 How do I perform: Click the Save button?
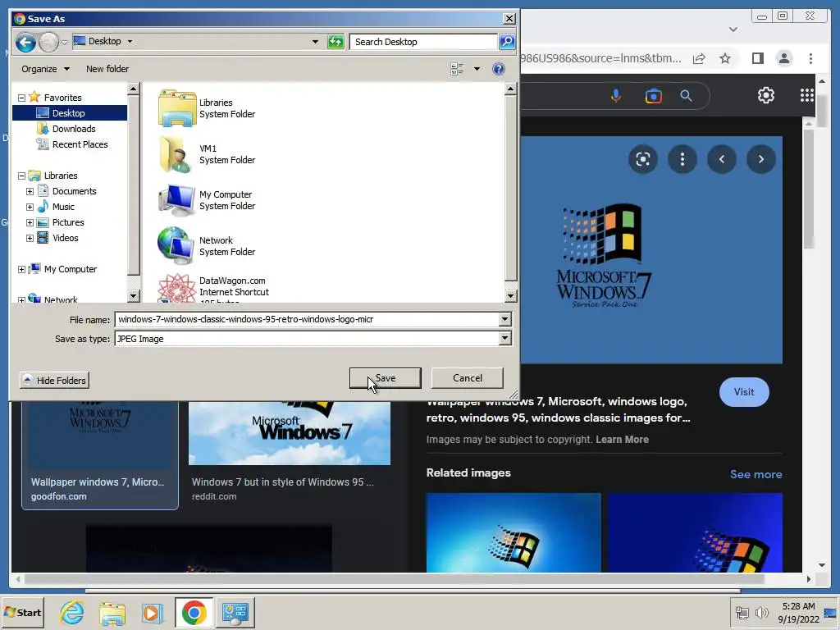pos(386,378)
